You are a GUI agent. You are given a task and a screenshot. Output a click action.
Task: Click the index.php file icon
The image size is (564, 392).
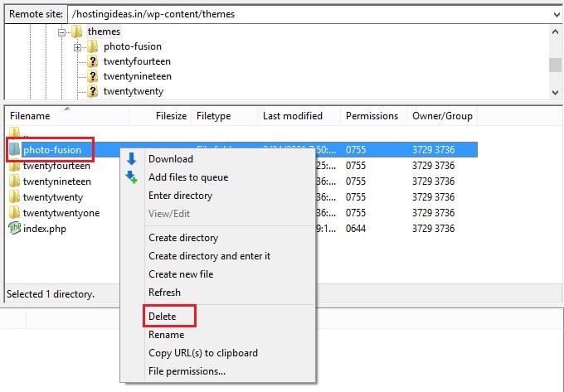[x=14, y=228]
